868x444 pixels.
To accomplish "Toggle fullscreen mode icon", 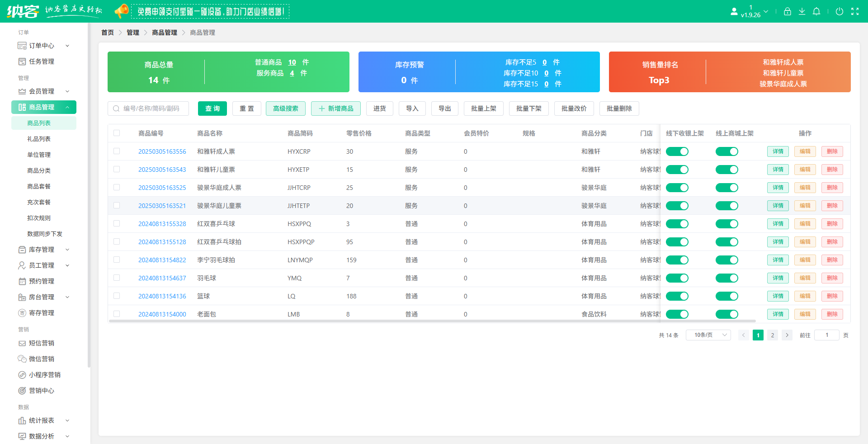I will coord(854,12).
